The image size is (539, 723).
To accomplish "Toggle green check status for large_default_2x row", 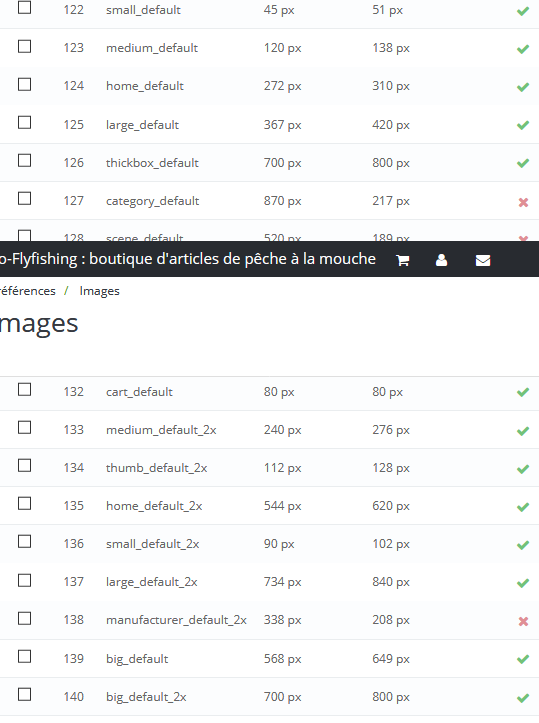I will pyautogui.click(x=523, y=583).
